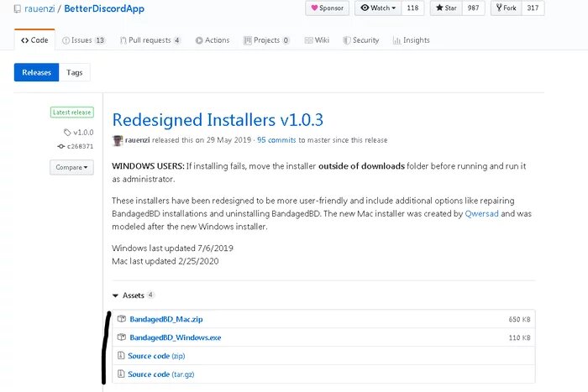Open the rauenzi user profile link
This screenshot has width=588, height=392.
point(39,8)
